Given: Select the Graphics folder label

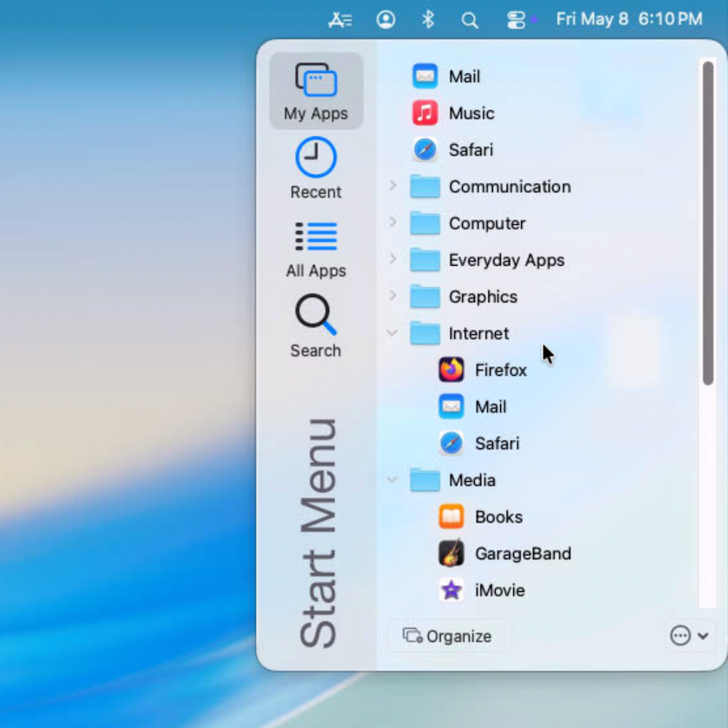Looking at the screenshot, I should (483, 297).
